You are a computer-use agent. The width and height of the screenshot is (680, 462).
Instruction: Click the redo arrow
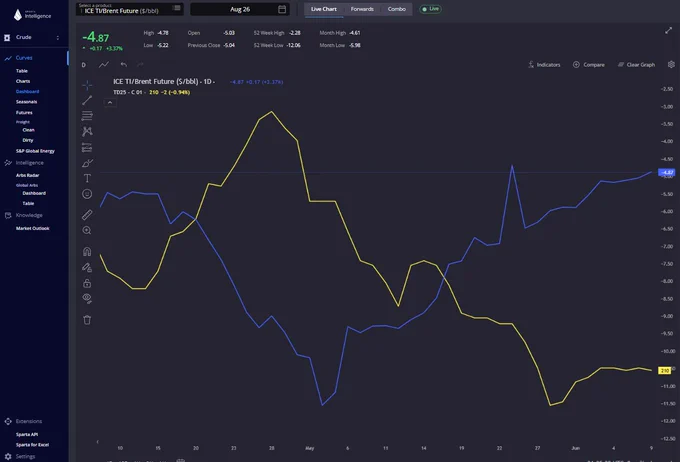click(x=140, y=65)
